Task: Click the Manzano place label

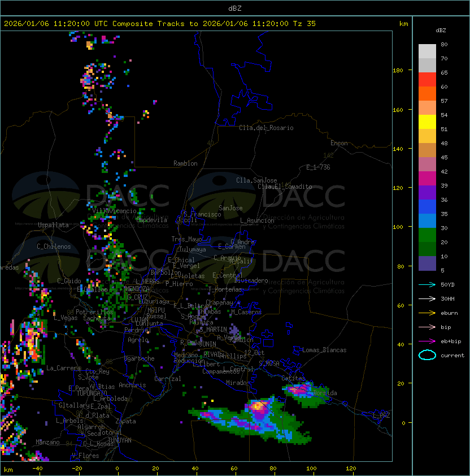Action: point(47,442)
